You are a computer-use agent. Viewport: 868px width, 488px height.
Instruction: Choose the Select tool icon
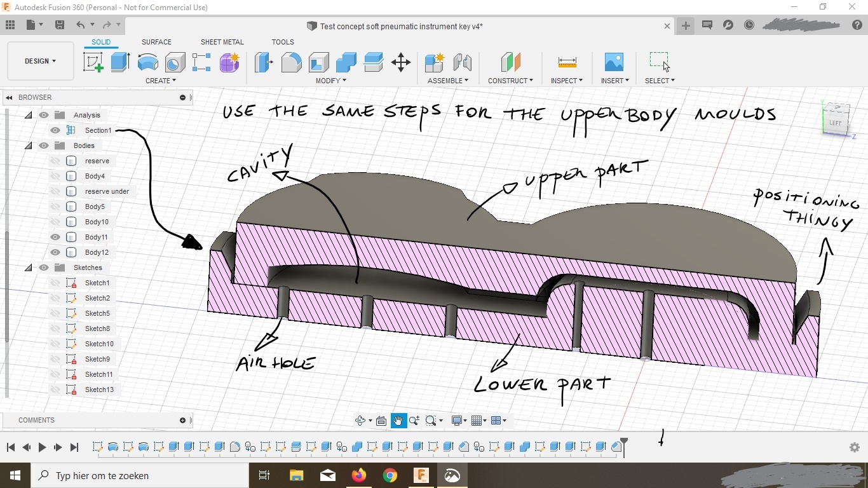tap(660, 62)
